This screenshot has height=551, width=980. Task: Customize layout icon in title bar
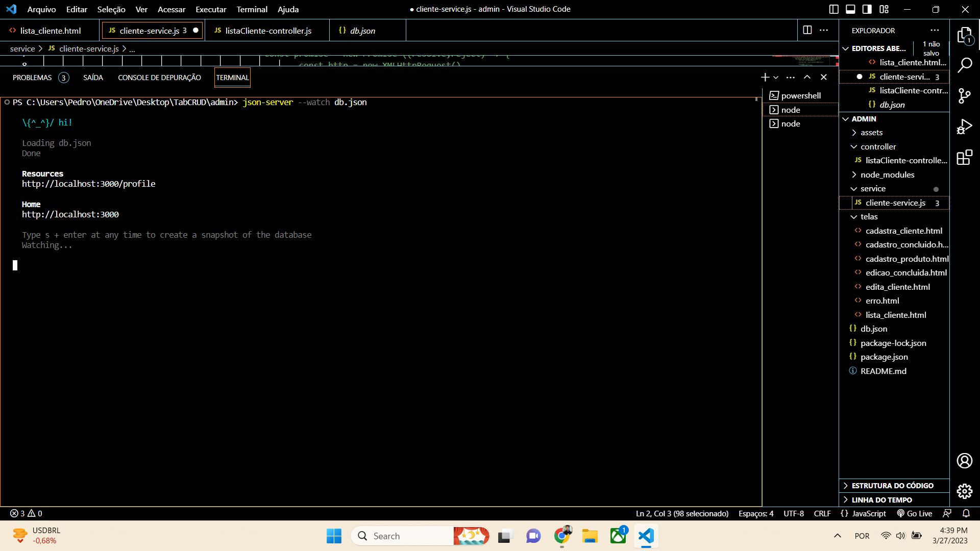(x=884, y=9)
